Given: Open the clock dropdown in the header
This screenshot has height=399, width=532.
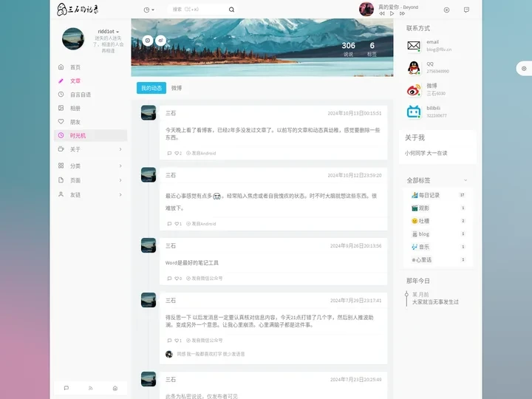Looking at the screenshot, I should coord(149,10).
